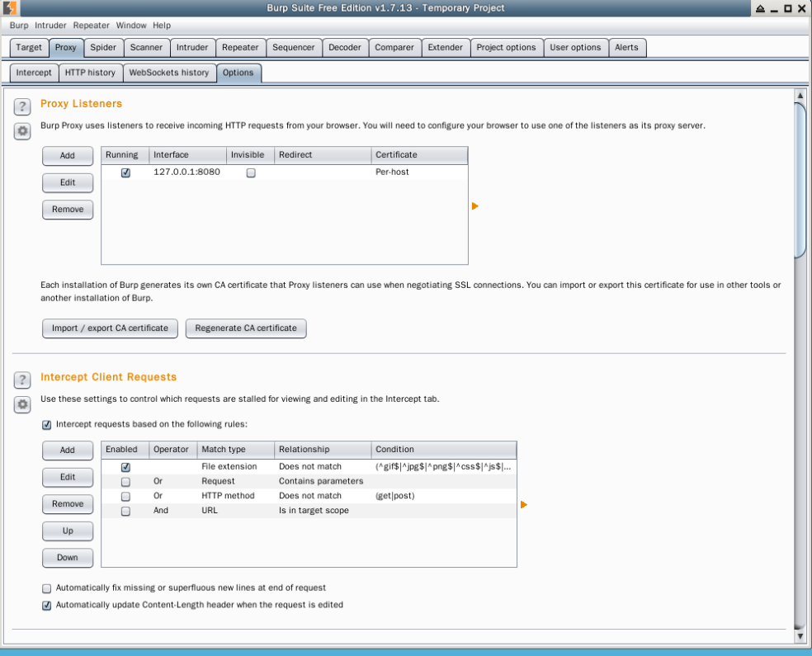Open the Alerts tab
Viewport: 812px width, 656px height.
click(x=626, y=48)
